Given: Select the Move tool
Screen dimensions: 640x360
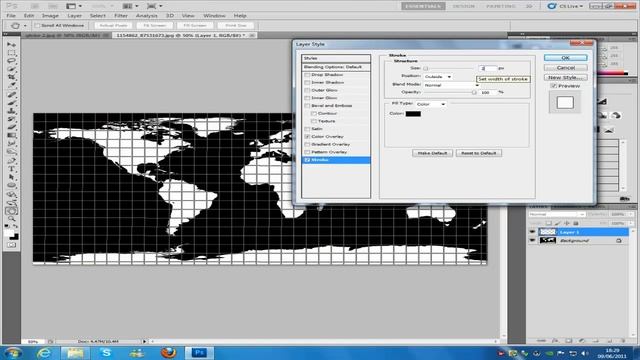Looking at the screenshot, I should (11, 44).
